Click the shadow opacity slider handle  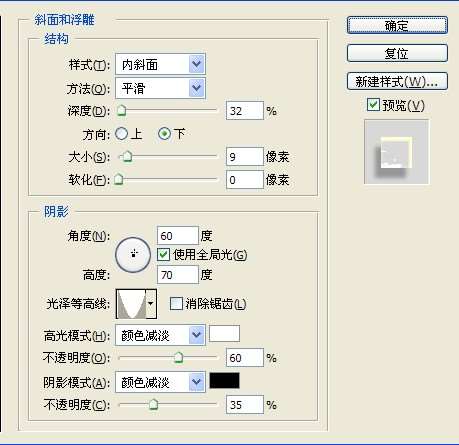pos(153,405)
